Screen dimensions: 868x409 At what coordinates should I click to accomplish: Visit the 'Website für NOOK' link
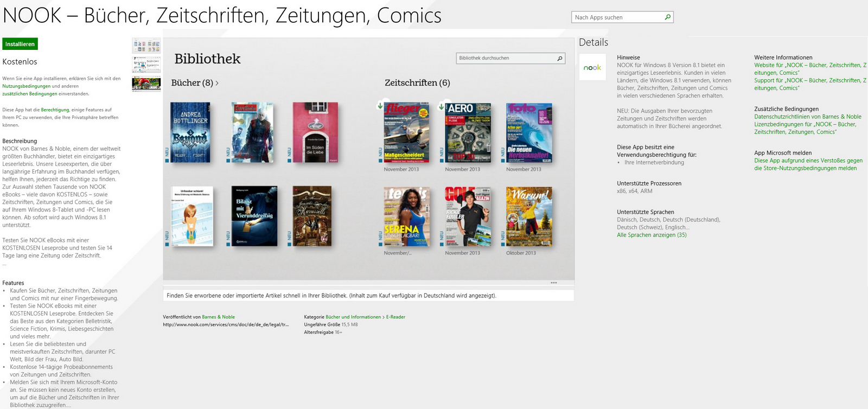tap(810, 69)
